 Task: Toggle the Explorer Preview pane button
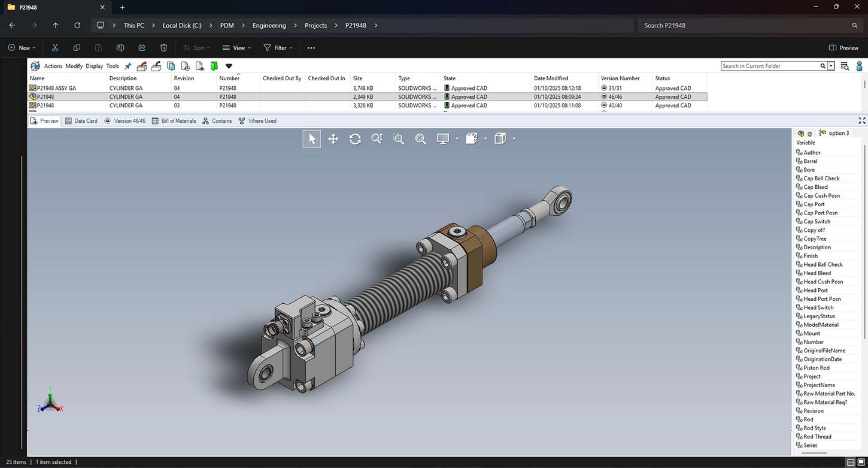click(x=844, y=48)
